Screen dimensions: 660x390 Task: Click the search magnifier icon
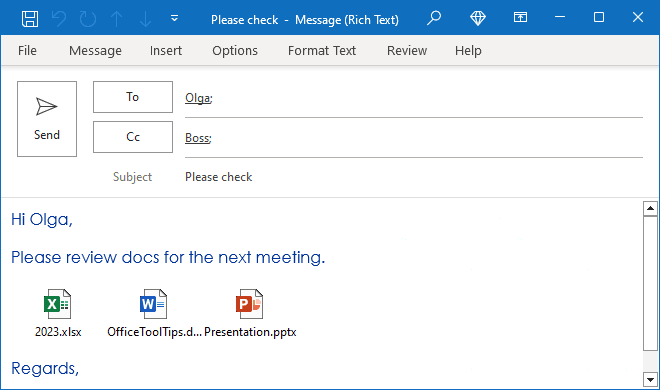434,18
